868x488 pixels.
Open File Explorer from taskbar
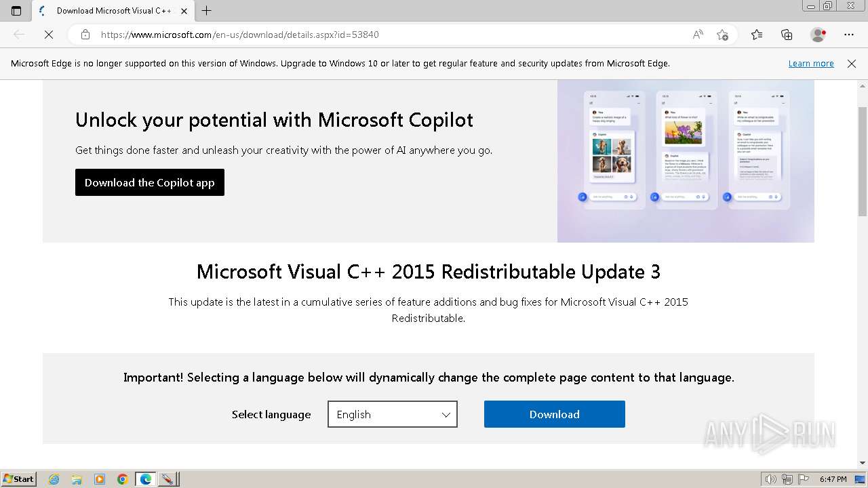(x=77, y=479)
